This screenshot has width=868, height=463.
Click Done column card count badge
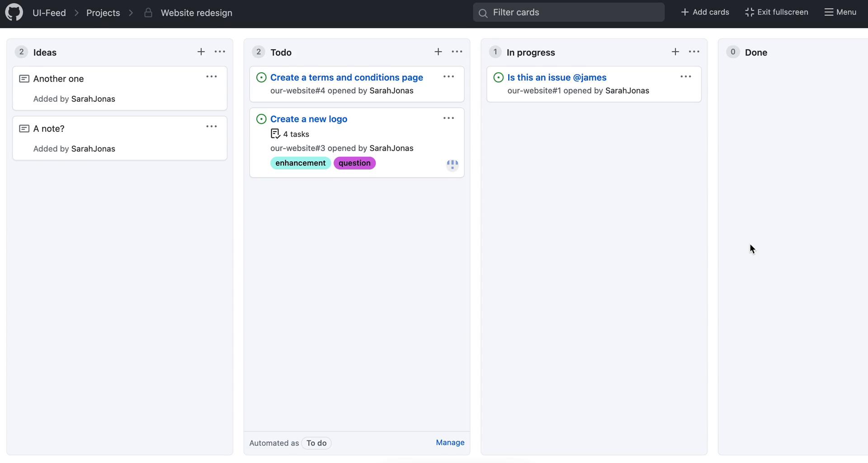tap(733, 52)
